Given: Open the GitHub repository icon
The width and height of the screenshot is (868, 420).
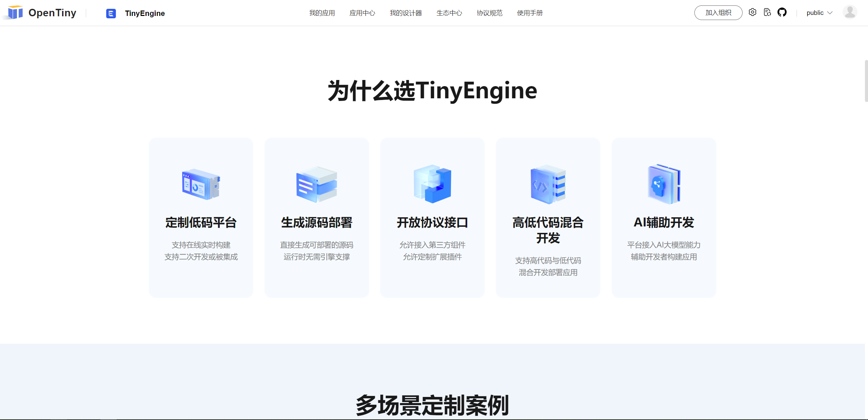Looking at the screenshot, I should coord(782,13).
